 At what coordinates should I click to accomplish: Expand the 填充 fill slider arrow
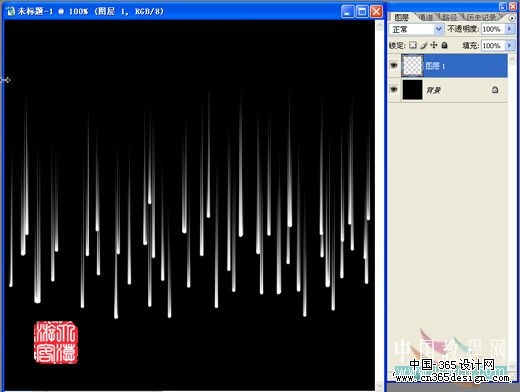pos(509,45)
